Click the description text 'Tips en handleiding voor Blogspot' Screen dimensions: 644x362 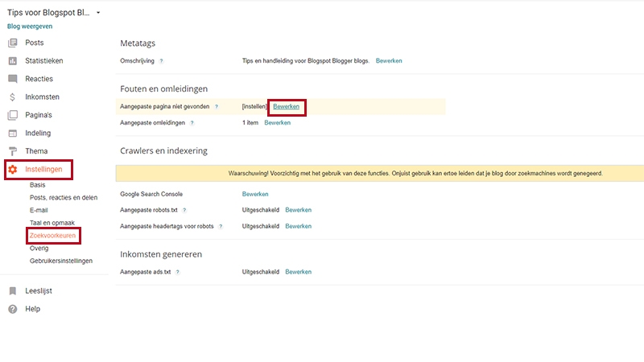[306, 61]
